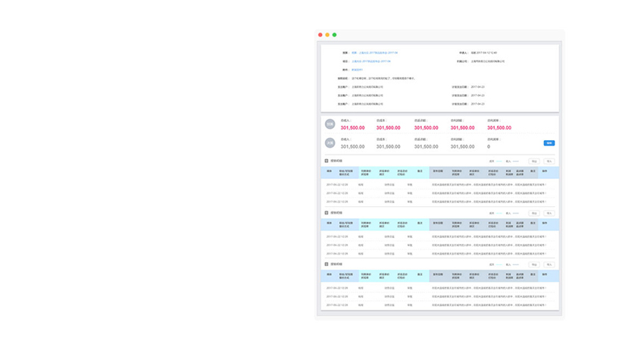Click the gray circle badge beside the pink totals

coord(330,124)
